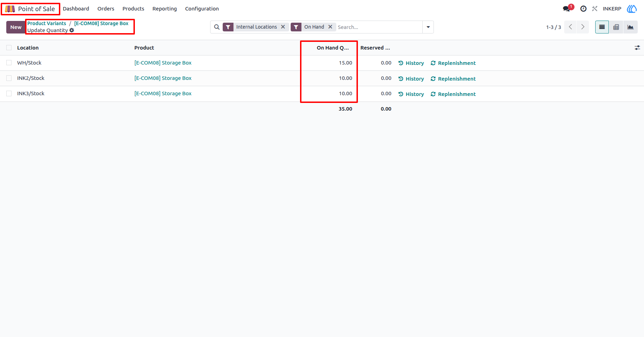Click the New button
The width and height of the screenshot is (644, 337).
pos(16,27)
